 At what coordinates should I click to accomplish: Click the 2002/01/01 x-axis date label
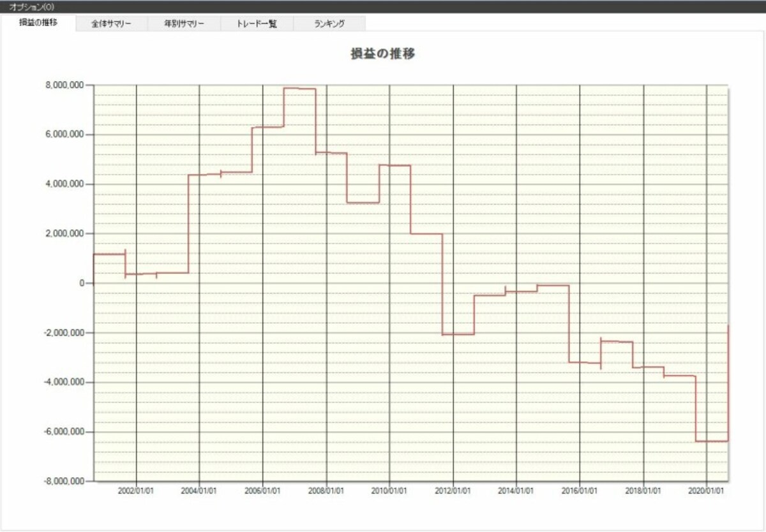point(137,492)
